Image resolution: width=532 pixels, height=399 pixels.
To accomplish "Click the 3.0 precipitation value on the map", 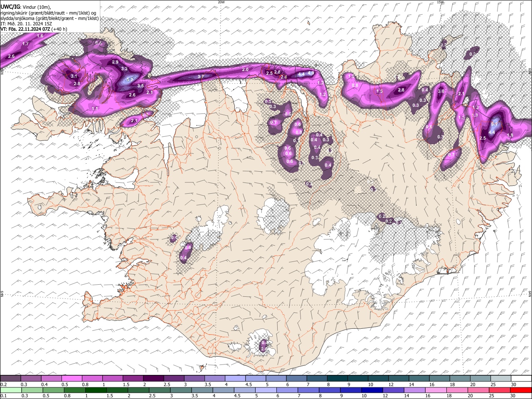I will pos(441,91).
